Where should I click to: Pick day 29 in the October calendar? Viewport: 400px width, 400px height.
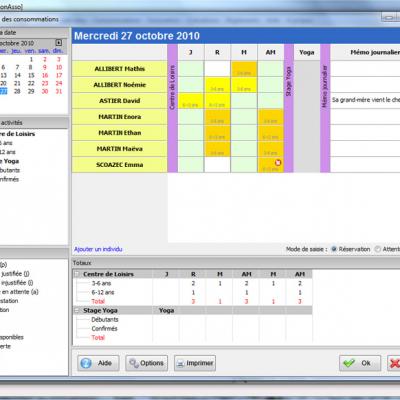tap(31, 91)
